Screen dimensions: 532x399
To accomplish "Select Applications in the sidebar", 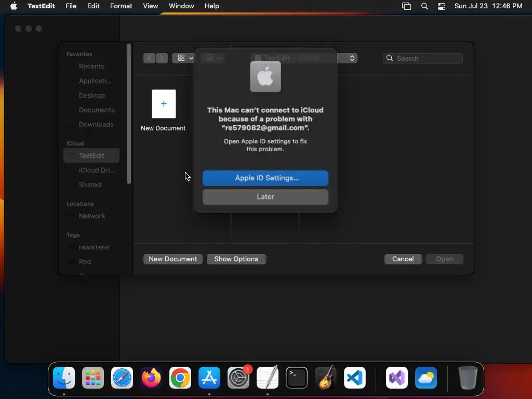I will [91, 81].
